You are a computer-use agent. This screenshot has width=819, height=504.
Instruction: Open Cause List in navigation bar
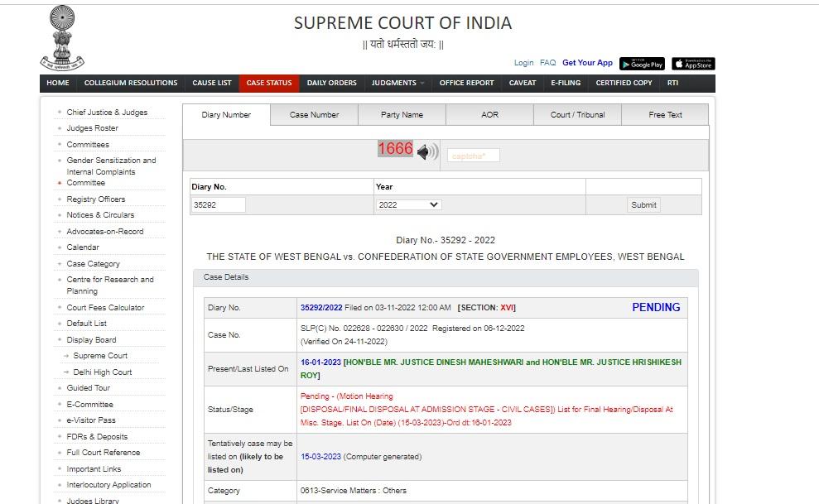pyautogui.click(x=212, y=83)
